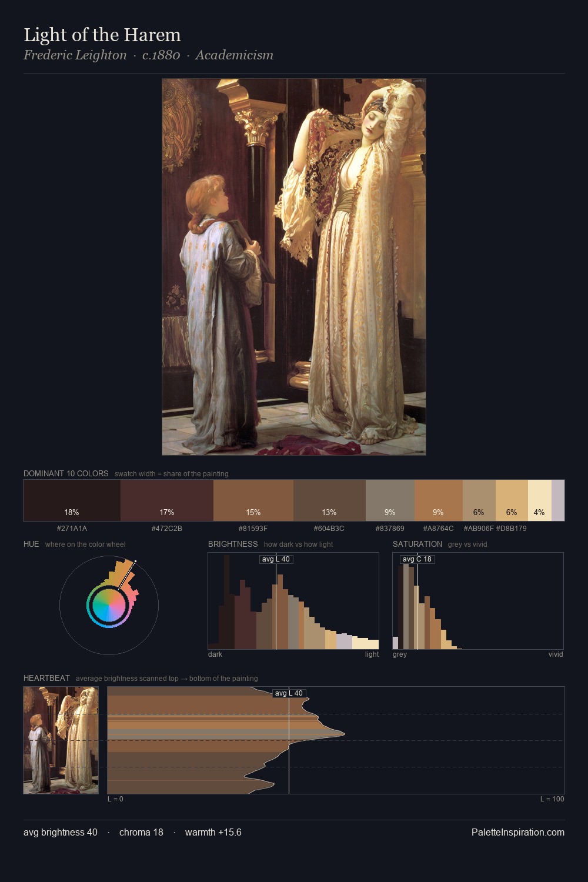This screenshot has width=588, height=882.
Task: Select the 17% maroon swatch #472C2B
Action: pyautogui.click(x=167, y=500)
